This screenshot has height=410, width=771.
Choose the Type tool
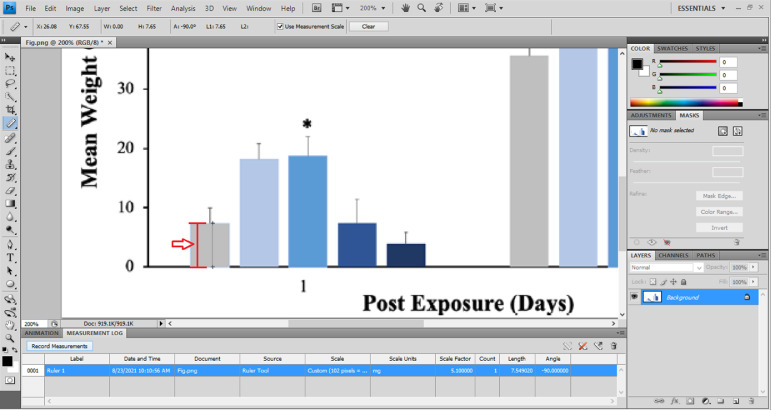pyautogui.click(x=10, y=257)
